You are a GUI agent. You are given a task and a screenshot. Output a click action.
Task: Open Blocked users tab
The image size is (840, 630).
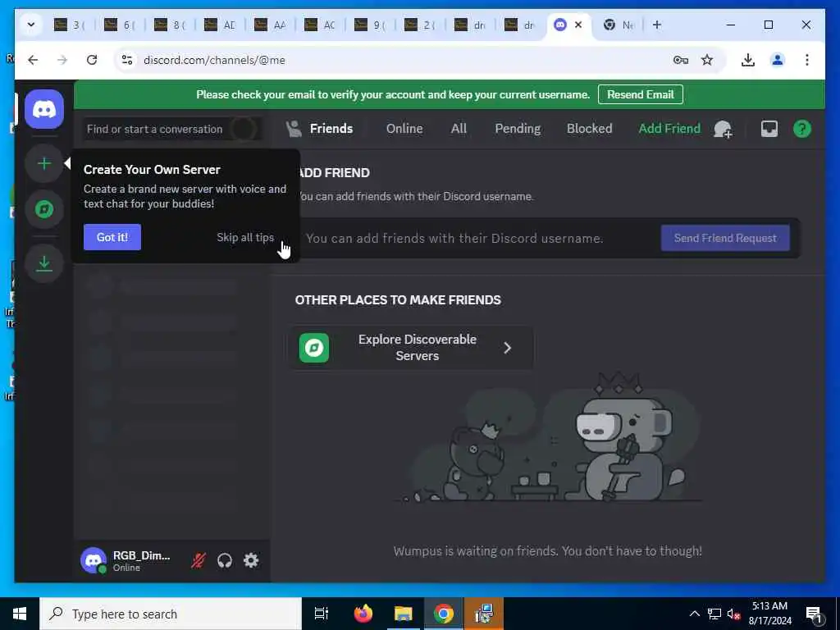point(589,129)
